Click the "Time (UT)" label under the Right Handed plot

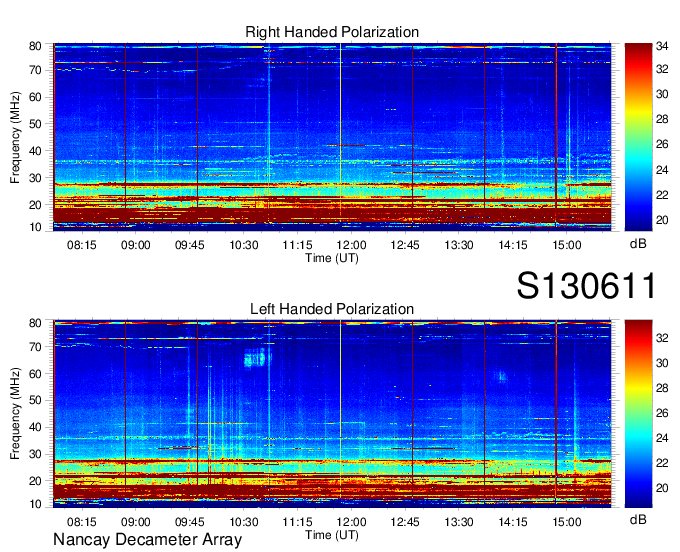[x=332, y=258]
